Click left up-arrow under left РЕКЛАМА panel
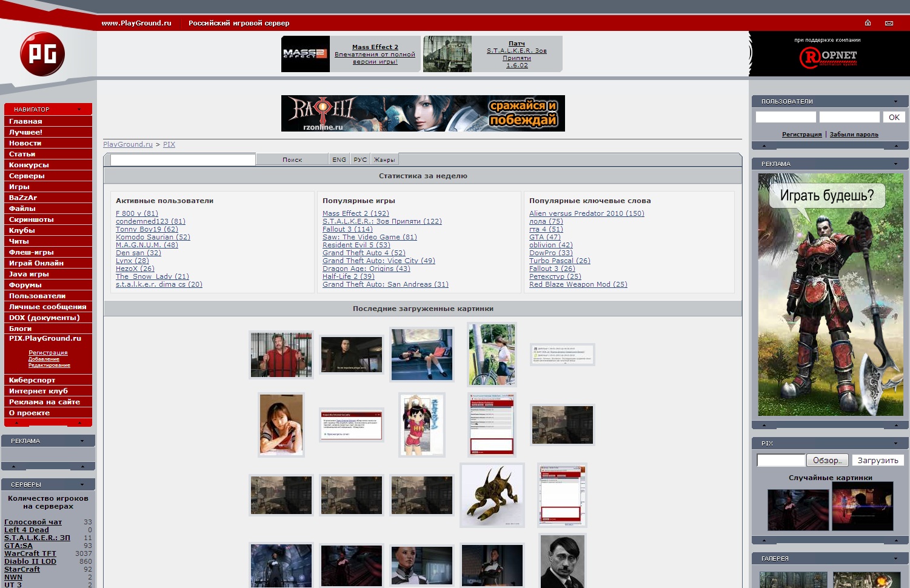This screenshot has width=910, height=588. pos(14,466)
